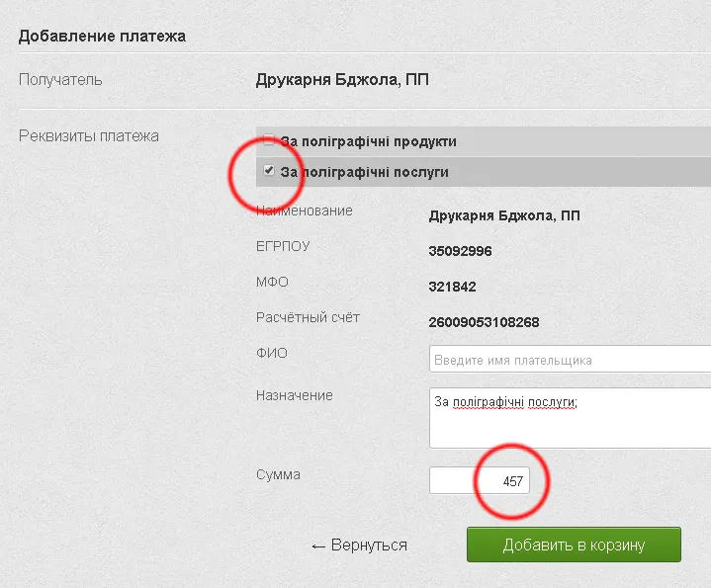Click the 'Назначение' label

[x=295, y=395]
